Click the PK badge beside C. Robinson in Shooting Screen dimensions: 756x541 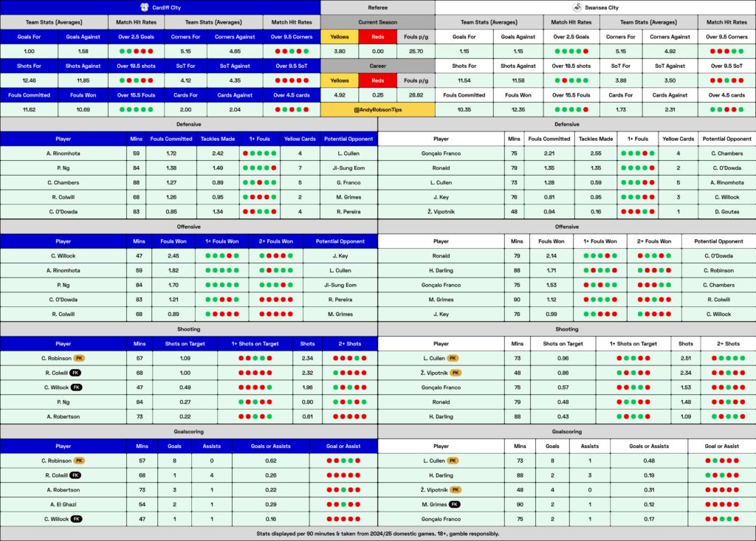(x=80, y=358)
